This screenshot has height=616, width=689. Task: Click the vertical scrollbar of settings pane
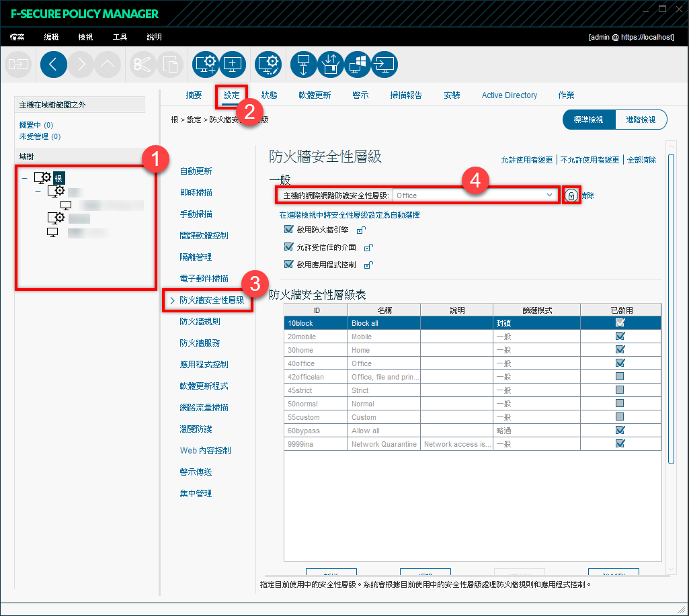point(671,308)
